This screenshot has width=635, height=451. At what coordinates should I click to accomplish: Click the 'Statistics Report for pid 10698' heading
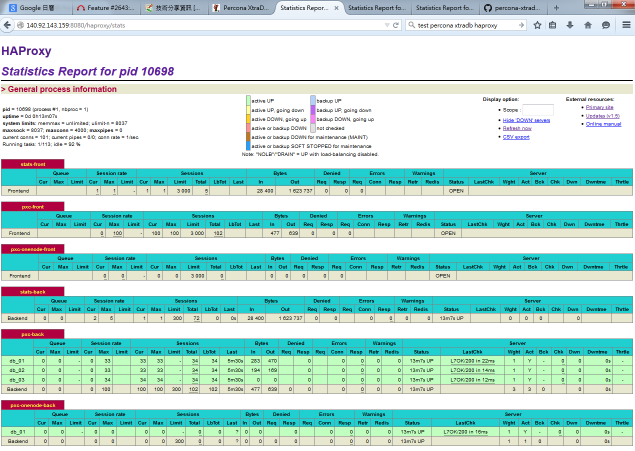tap(88, 71)
